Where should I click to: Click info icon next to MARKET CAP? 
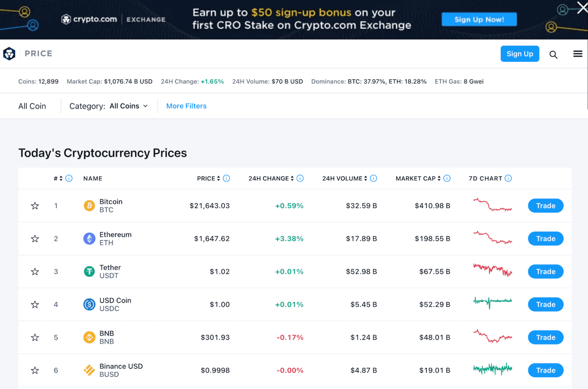447,178
